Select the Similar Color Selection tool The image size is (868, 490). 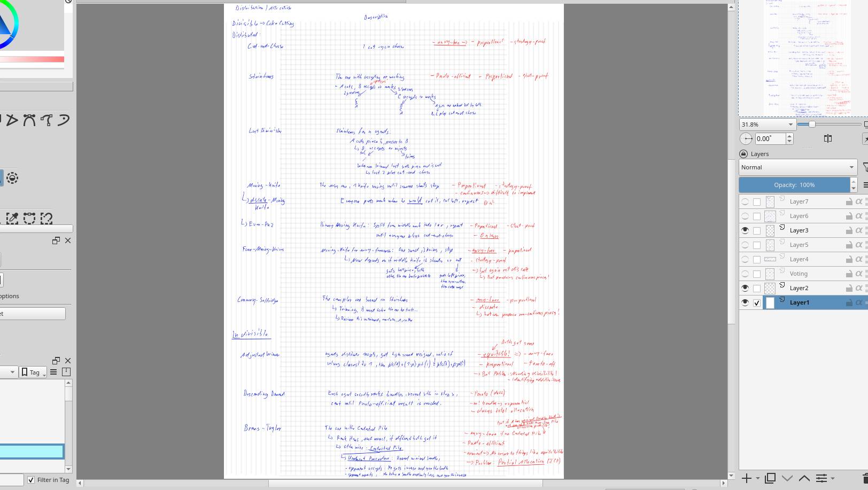pos(12,218)
